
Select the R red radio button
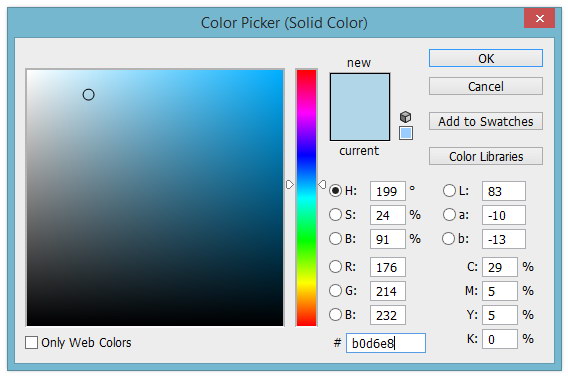[335, 267]
